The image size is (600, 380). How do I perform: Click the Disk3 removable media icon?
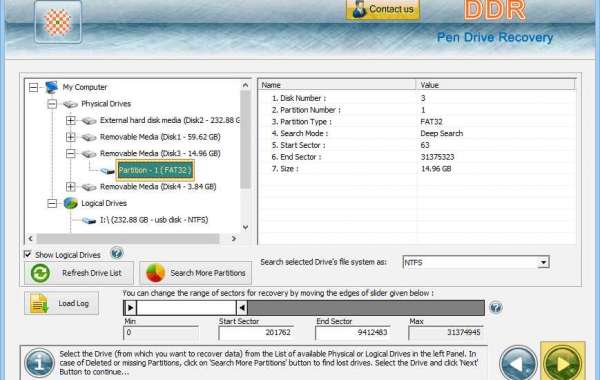point(89,154)
